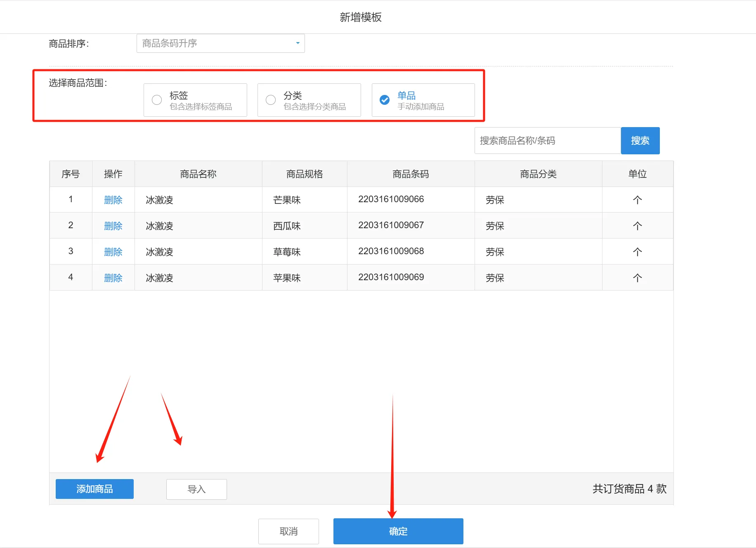Click the 搜索商品名称/条码 search input field

click(547, 141)
